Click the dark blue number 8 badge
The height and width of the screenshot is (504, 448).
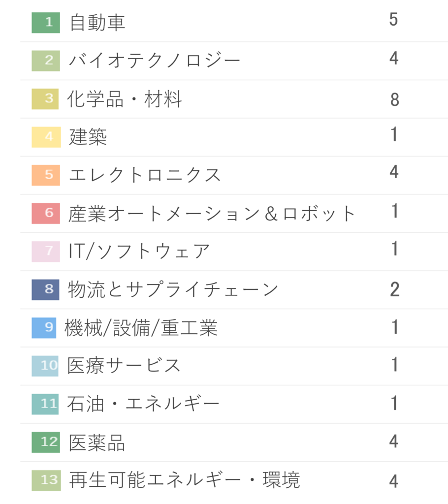45,289
